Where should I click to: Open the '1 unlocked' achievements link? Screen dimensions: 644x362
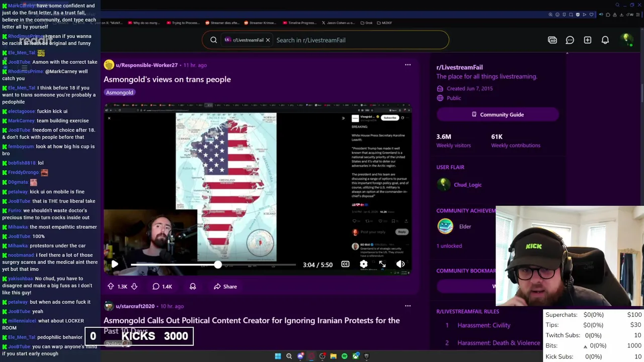[449, 246]
